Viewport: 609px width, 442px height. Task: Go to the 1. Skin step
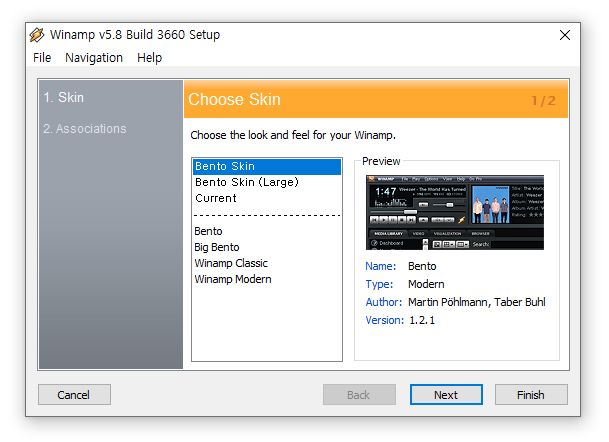tap(63, 97)
